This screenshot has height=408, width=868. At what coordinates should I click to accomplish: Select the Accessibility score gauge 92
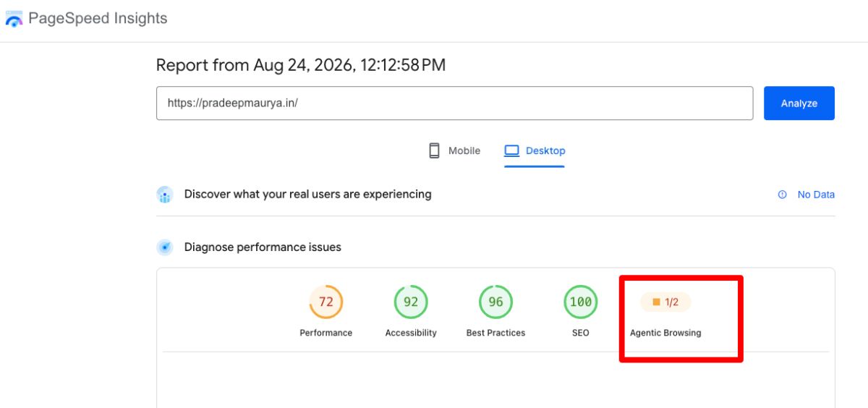coord(411,302)
